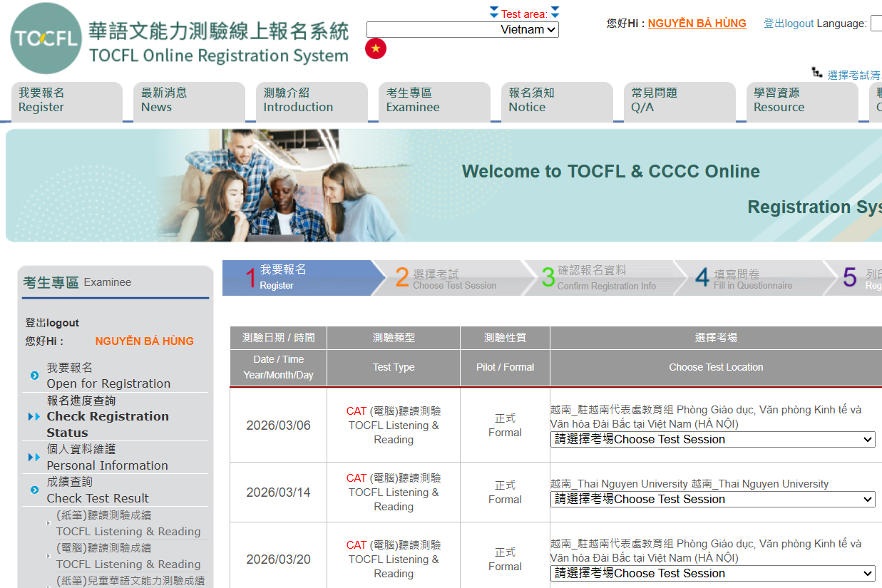882x588 pixels.
Task: Click the Vietnam flag icon
Action: [376, 48]
